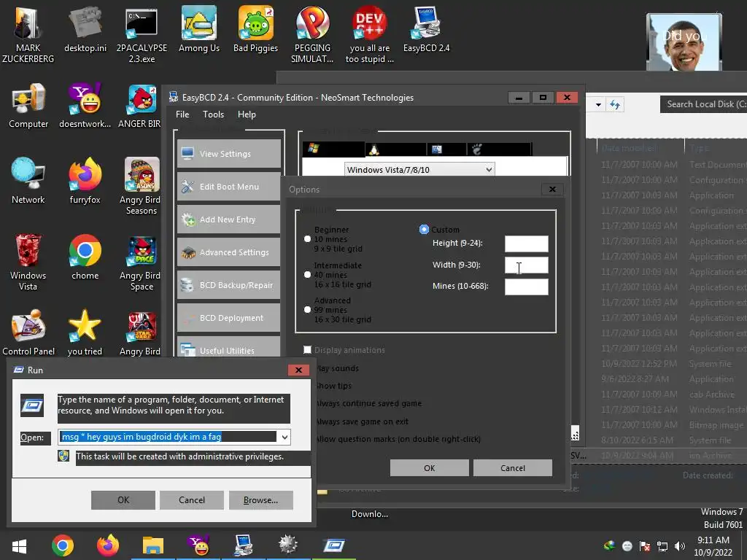Open 2PACALYPSE 2.3.exe shortcut
Viewport: 747px width, 560px height.
tap(142, 34)
